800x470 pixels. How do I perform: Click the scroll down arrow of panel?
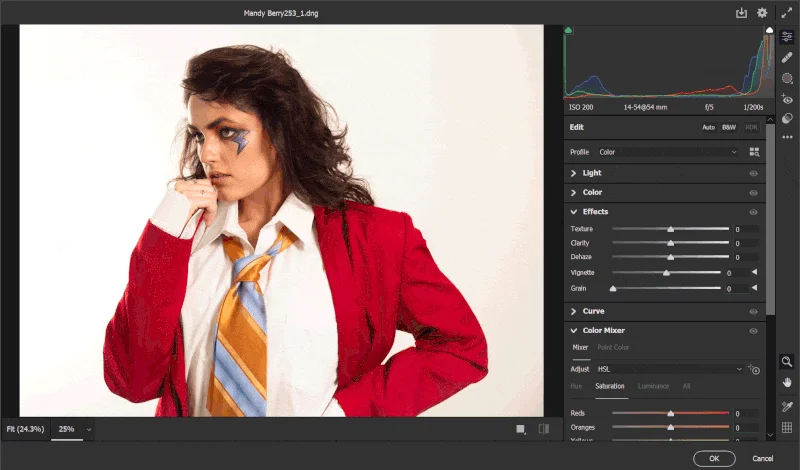pos(770,435)
